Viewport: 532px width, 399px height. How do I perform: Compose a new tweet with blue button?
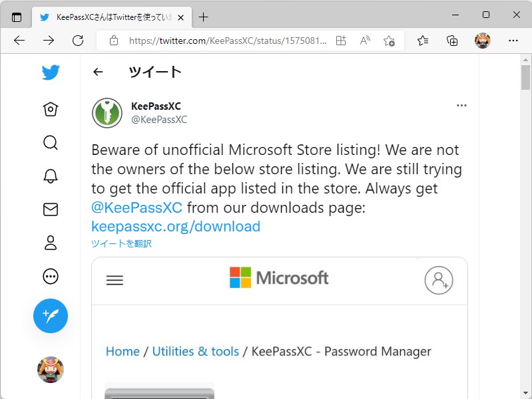click(51, 316)
